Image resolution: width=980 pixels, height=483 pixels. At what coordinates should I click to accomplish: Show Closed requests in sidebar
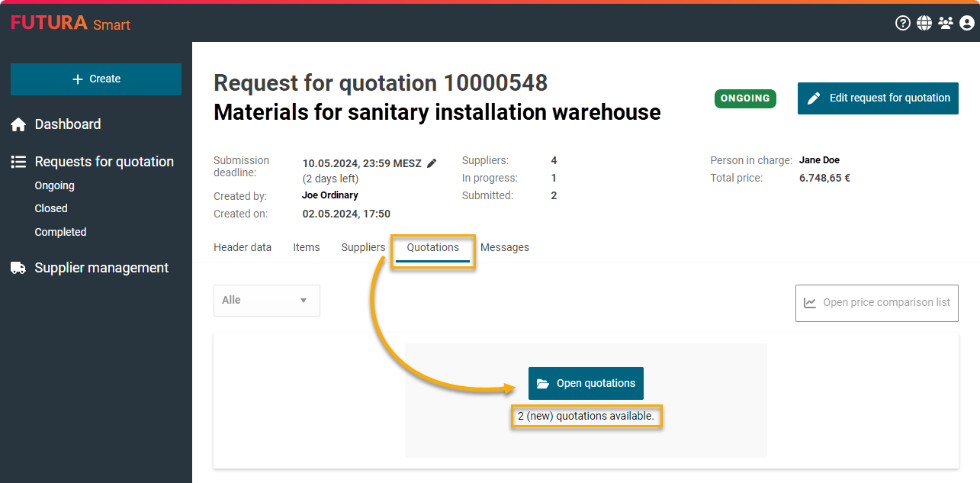click(x=51, y=208)
